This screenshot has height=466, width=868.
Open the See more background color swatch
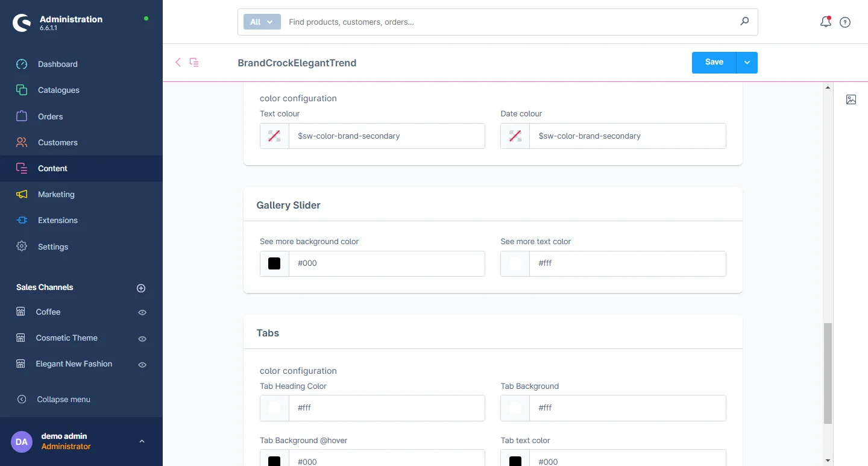click(x=274, y=263)
